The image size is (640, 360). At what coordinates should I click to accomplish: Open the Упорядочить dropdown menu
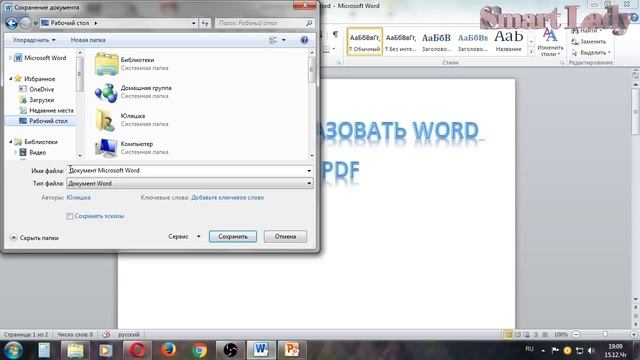(x=33, y=40)
